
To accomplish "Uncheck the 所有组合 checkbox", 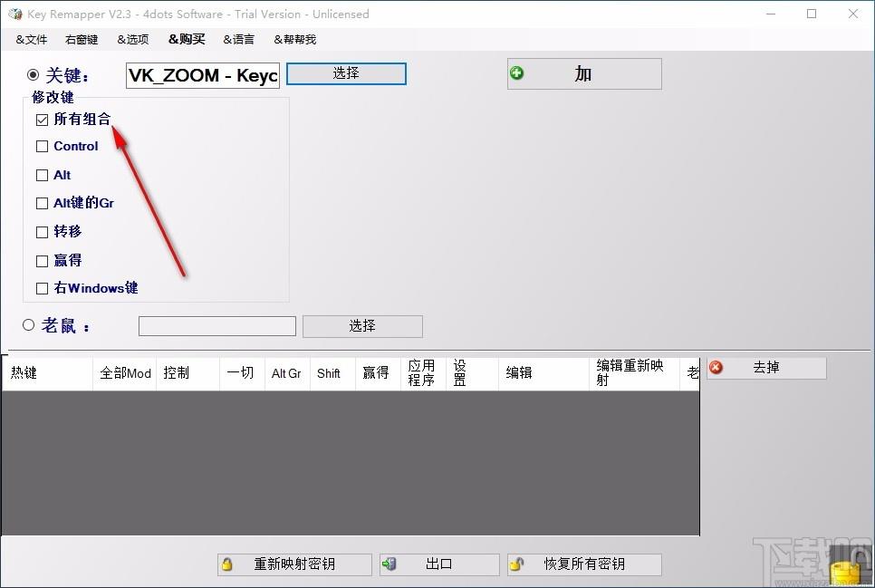I will point(43,120).
